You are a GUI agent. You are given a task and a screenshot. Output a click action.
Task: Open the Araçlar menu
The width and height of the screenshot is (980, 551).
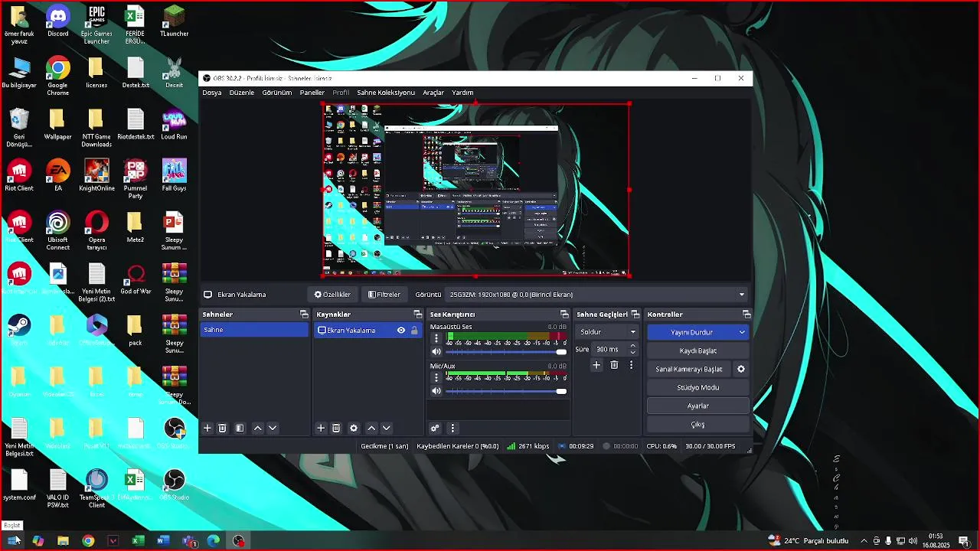coord(433,93)
